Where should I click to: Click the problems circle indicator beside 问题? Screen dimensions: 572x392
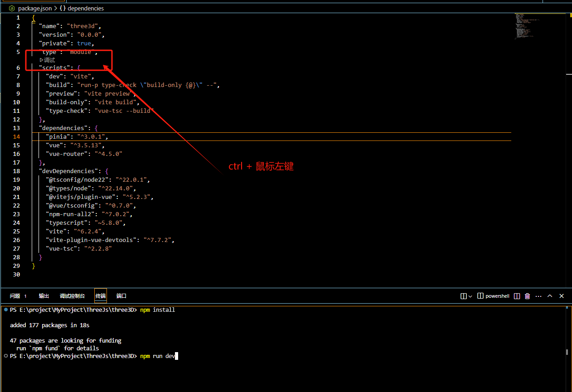(25, 296)
